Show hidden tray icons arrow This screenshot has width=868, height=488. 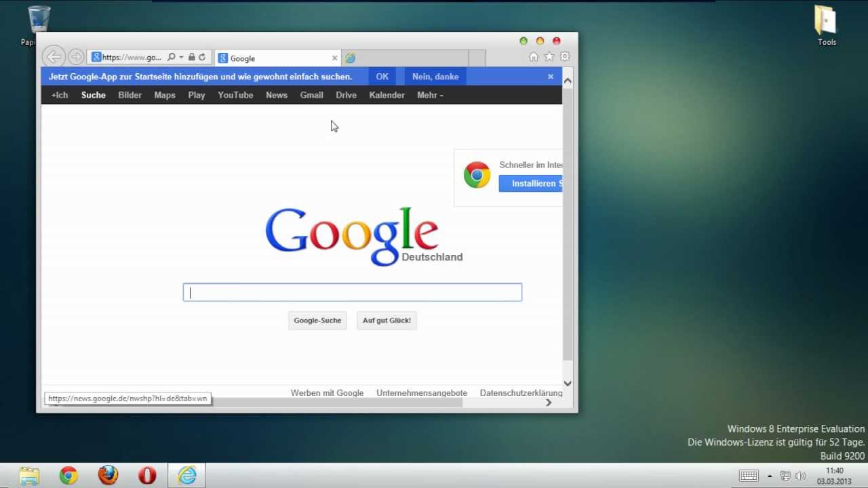[x=770, y=476]
